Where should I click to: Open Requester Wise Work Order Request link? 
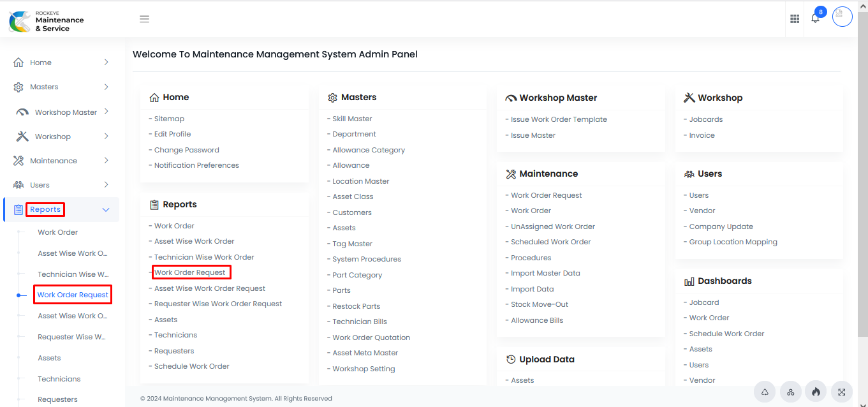218,304
